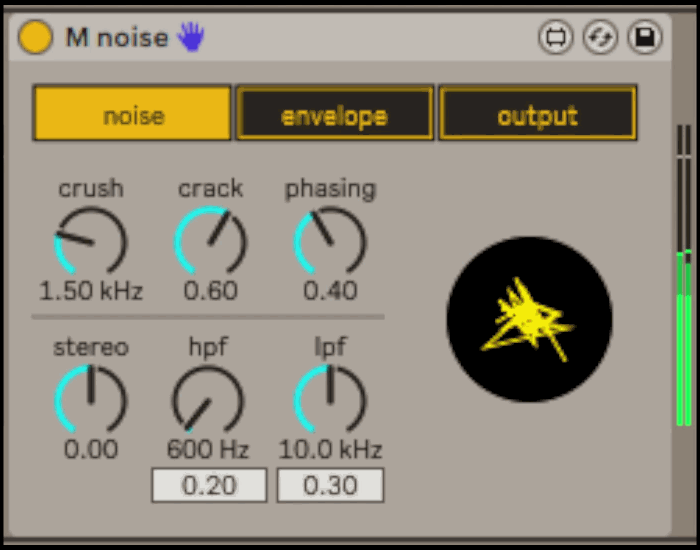Click the 0.30 number field under lpf
Viewport: 700px width, 550px height.
[x=330, y=486]
